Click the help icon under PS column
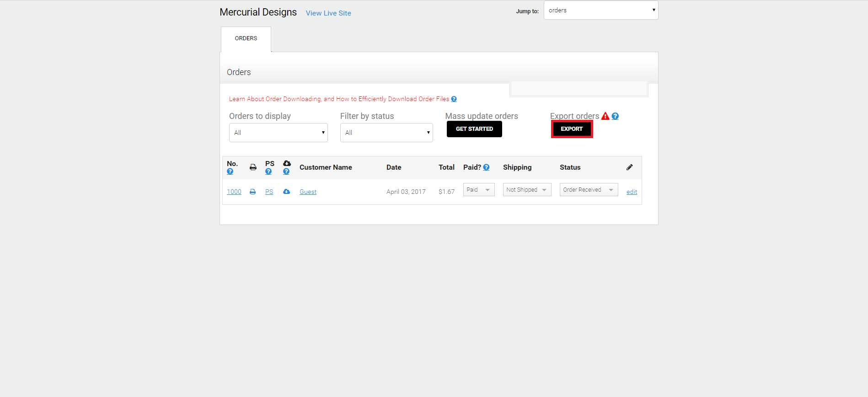The width and height of the screenshot is (868, 397). pos(268,172)
